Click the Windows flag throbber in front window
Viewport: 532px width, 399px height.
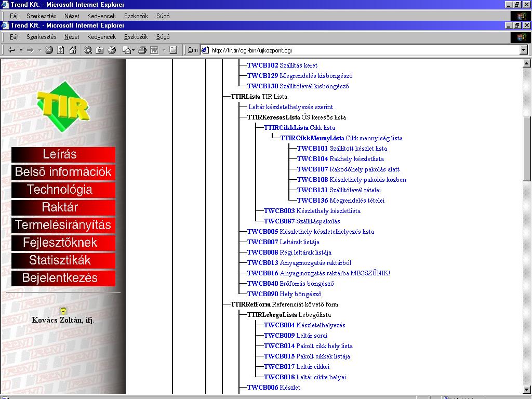click(x=521, y=37)
